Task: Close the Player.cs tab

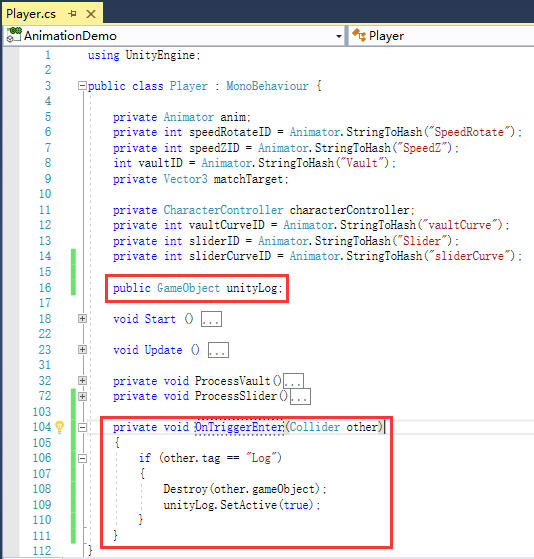Action: tap(91, 14)
